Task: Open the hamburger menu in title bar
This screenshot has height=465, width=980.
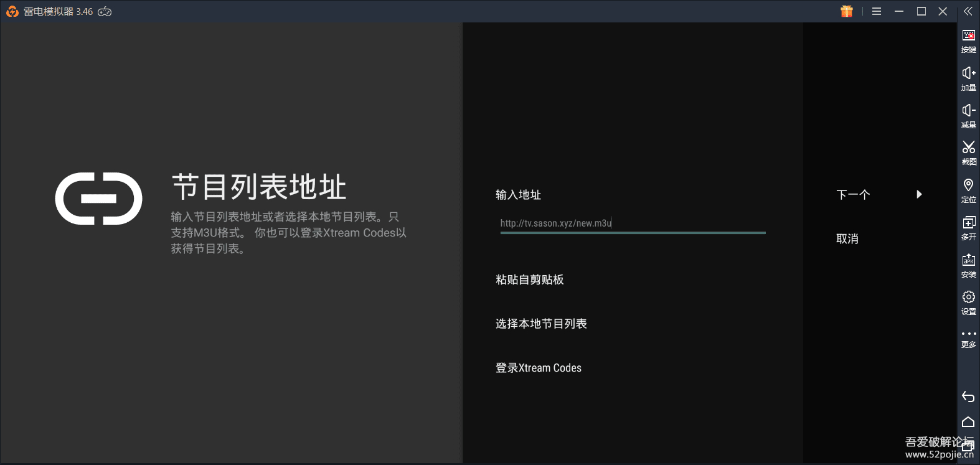Action: [x=877, y=11]
